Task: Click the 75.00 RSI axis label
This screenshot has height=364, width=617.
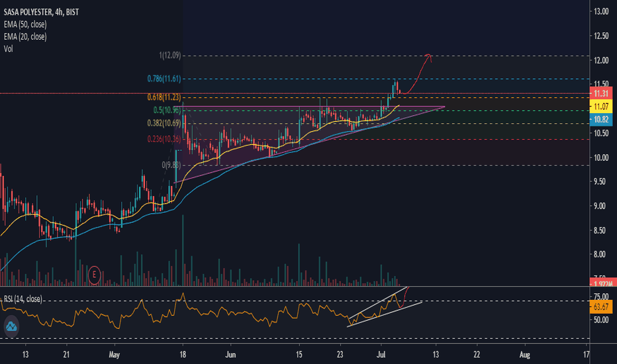Action: coord(601,296)
